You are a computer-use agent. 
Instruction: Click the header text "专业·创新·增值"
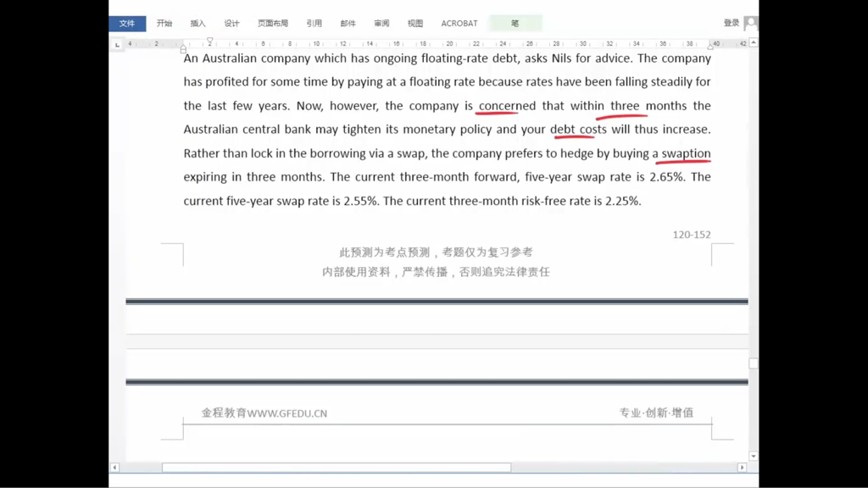(656, 413)
